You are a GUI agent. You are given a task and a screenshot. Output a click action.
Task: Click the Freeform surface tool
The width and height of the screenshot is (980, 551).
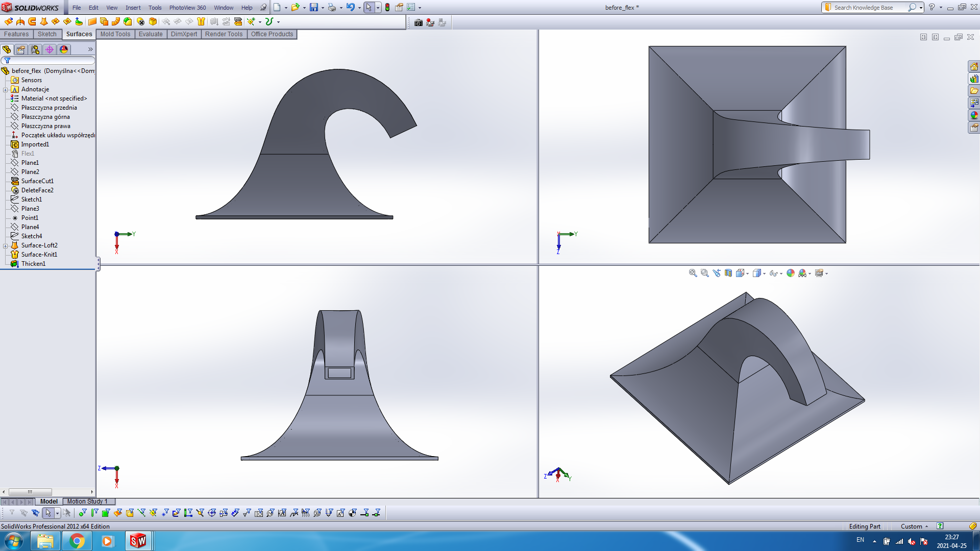79,21
